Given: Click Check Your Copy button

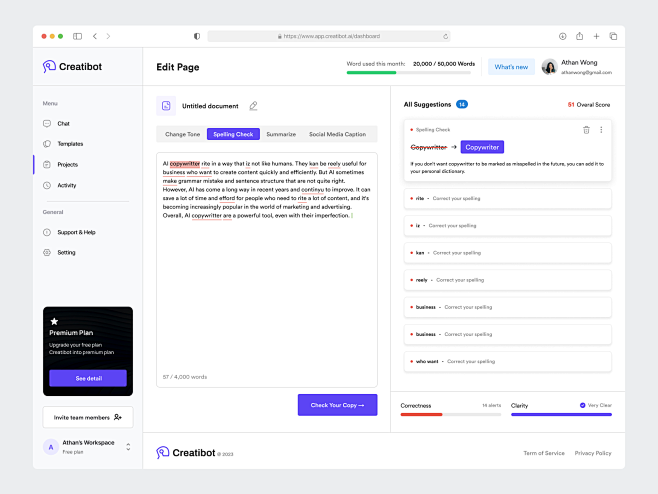Looking at the screenshot, I should pyautogui.click(x=337, y=405).
